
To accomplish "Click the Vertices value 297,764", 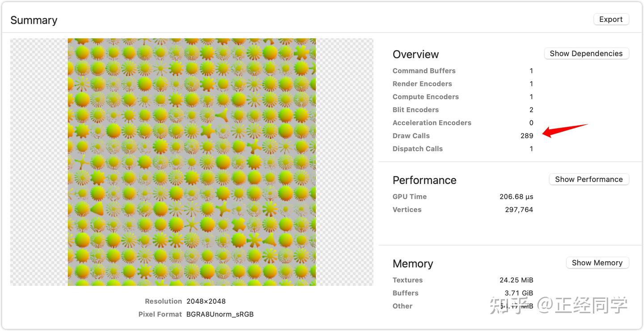I will coord(519,209).
